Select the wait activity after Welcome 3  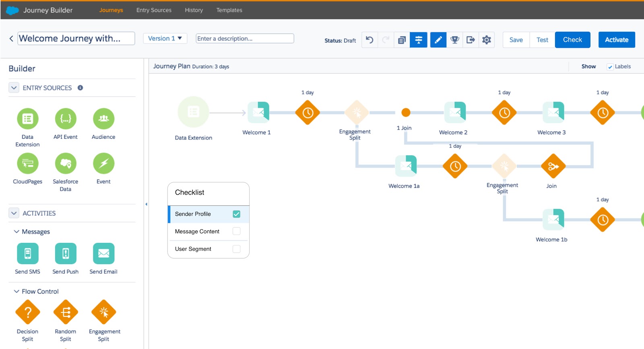click(603, 113)
